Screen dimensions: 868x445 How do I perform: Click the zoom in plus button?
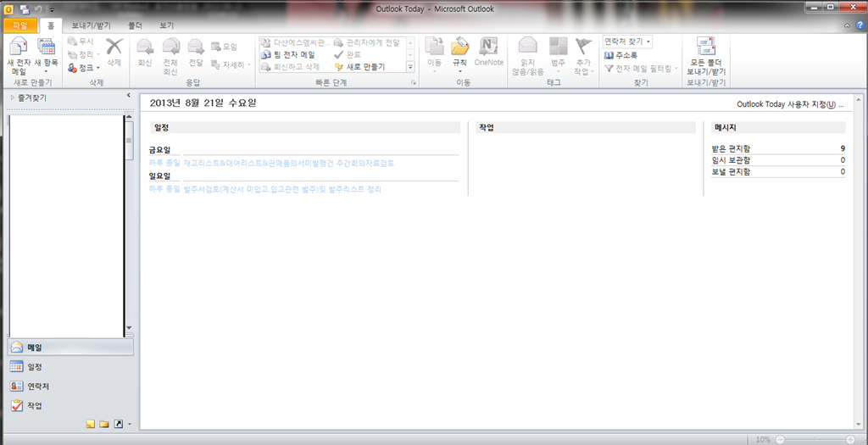(851, 439)
